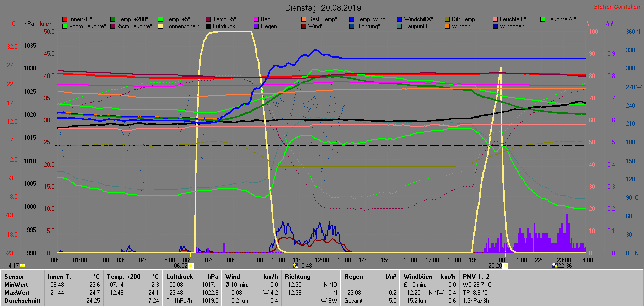Click the "Windböen" column header in the table
Image resolution: width=644 pixels, height=306 pixels.
point(417,276)
